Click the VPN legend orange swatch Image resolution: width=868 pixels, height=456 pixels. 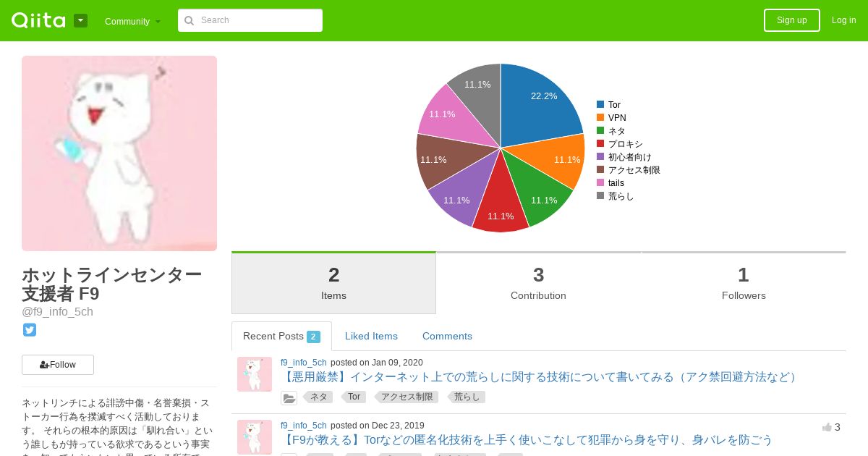pyautogui.click(x=600, y=117)
